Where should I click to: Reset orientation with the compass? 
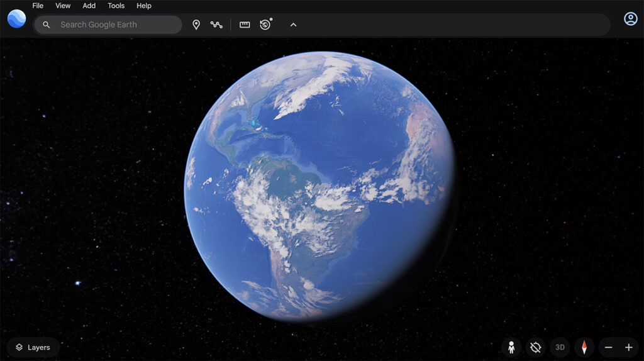[x=584, y=347]
